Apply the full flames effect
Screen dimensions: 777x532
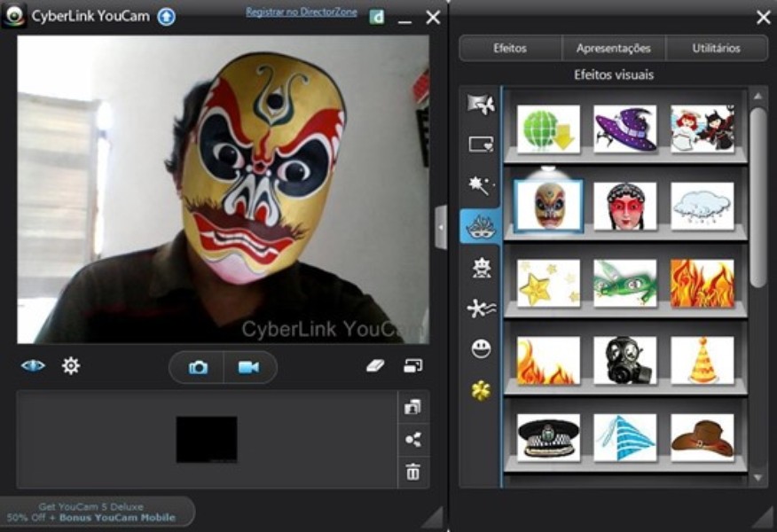[702, 284]
